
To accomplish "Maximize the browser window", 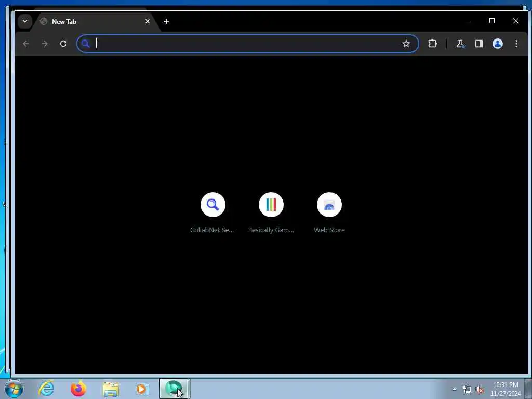I will pyautogui.click(x=491, y=21).
